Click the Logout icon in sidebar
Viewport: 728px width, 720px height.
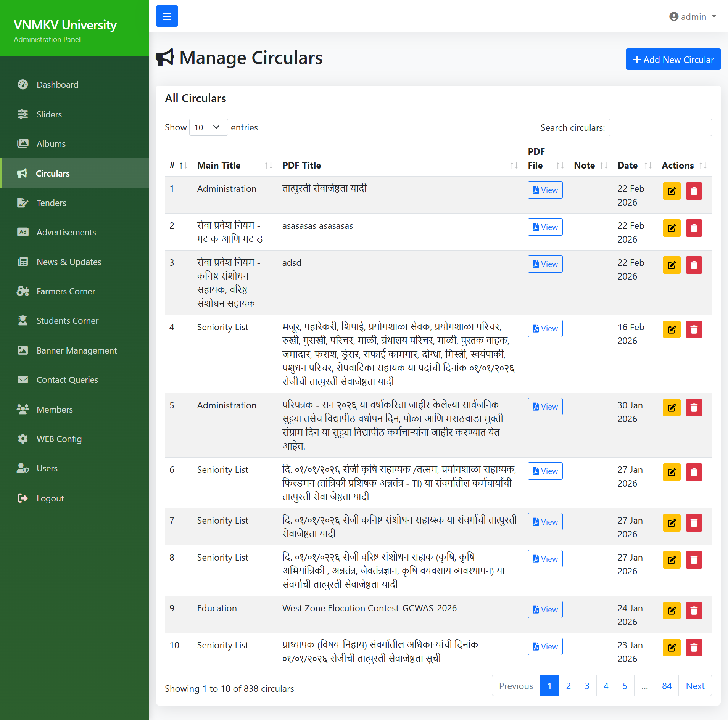23,498
